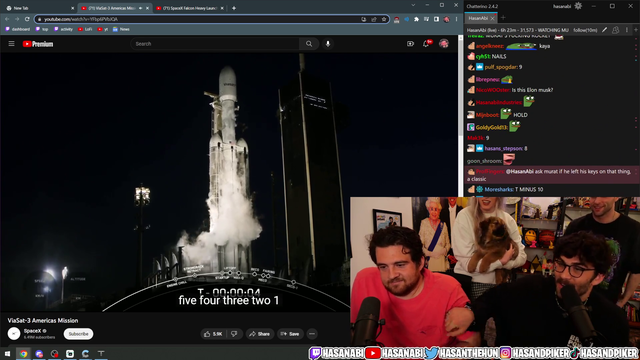Share this page from address bar
Screen dimensions: 640x360
click(x=373, y=19)
